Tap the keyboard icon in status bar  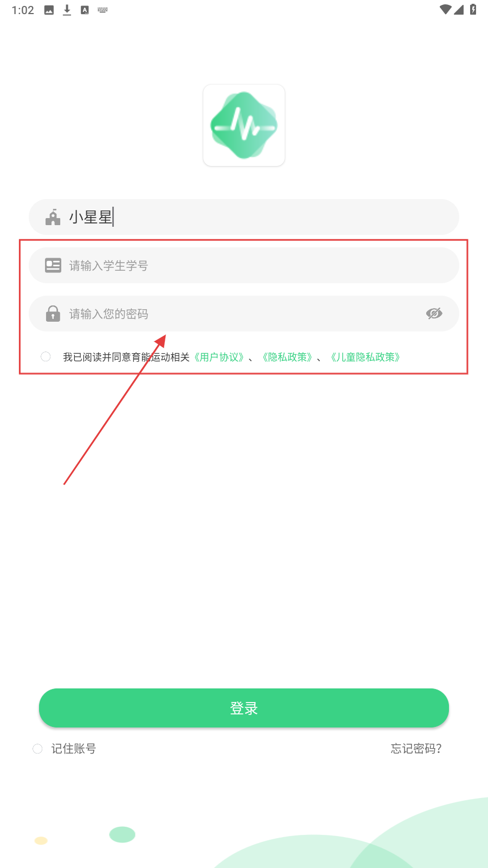click(102, 10)
